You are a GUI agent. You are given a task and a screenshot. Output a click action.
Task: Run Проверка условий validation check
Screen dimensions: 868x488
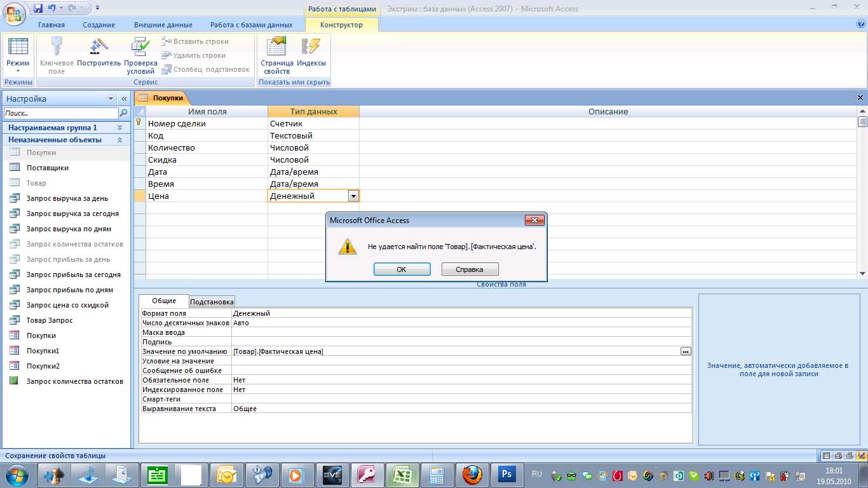click(x=140, y=56)
